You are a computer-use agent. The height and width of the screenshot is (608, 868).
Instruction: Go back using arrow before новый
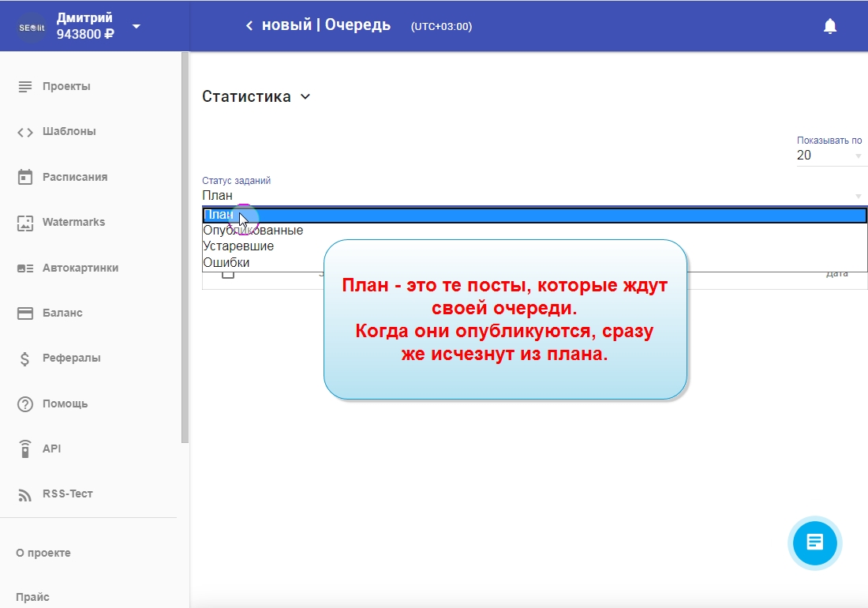tap(249, 26)
